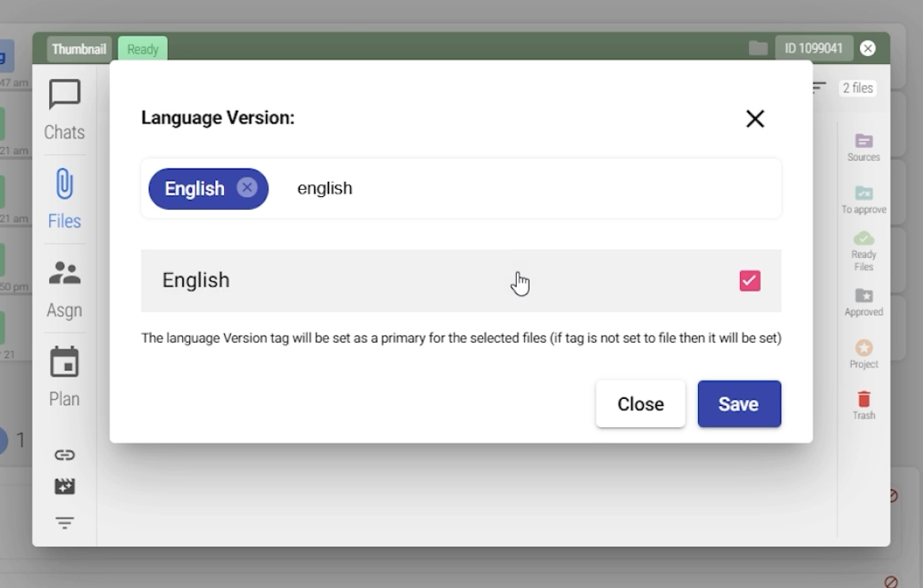Open the Approved starred folder
The width and height of the screenshot is (923, 588).
click(864, 295)
